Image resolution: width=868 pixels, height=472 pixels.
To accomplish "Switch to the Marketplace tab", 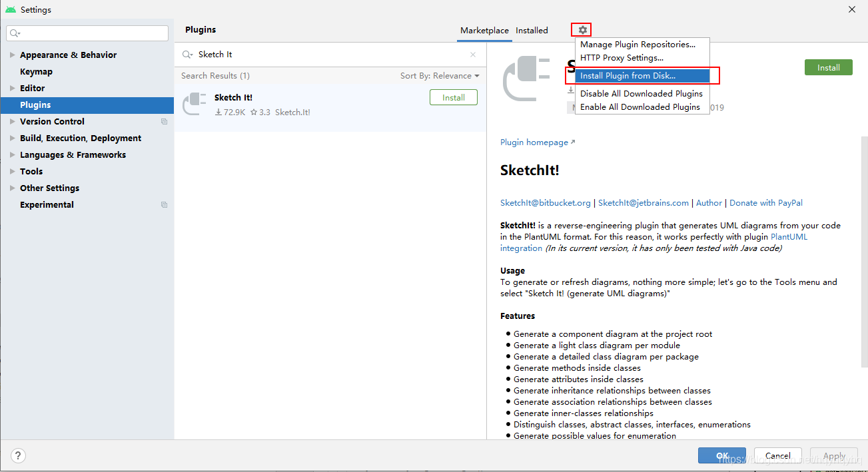I will [484, 31].
